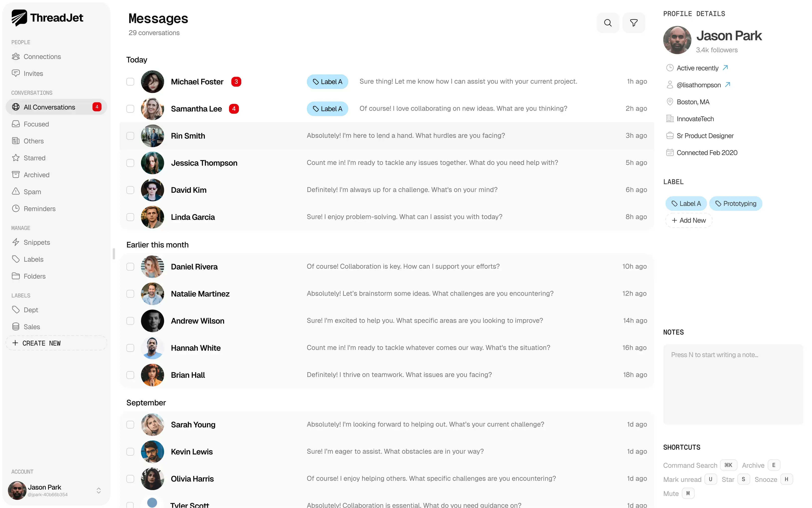
Task: Open the external link arrow beside @lisathompson
Action: point(727,85)
